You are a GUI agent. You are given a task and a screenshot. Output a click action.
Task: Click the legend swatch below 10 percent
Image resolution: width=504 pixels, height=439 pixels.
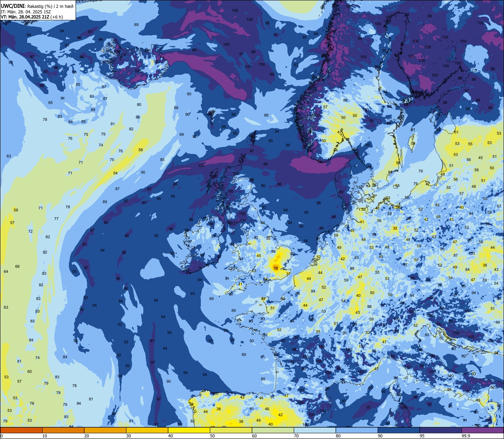21,430
